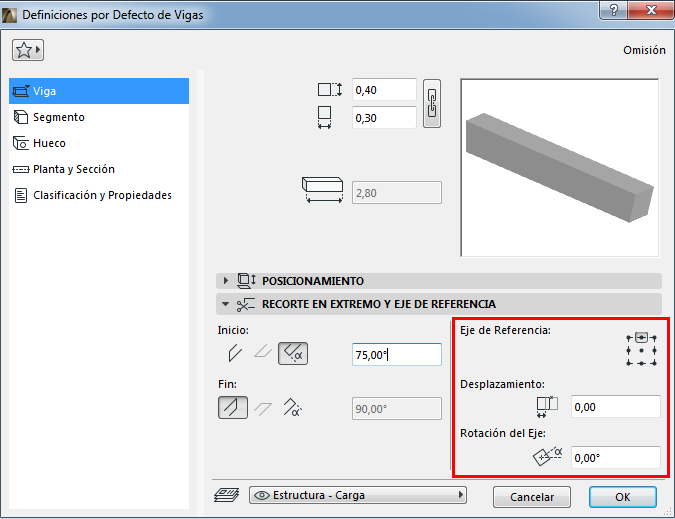This screenshot has width=675, height=519.
Task: Choose custom angle cut for Fin
Action: (292, 408)
